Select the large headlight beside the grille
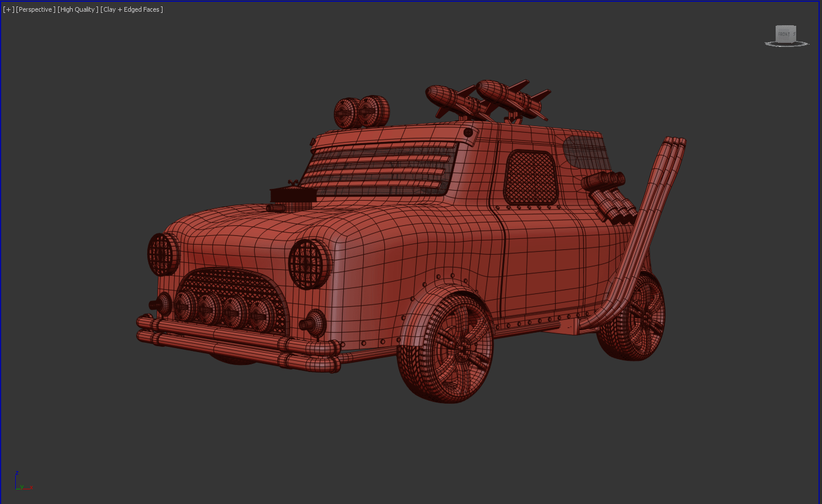Screen dimensions: 822x504 (309, 264)
